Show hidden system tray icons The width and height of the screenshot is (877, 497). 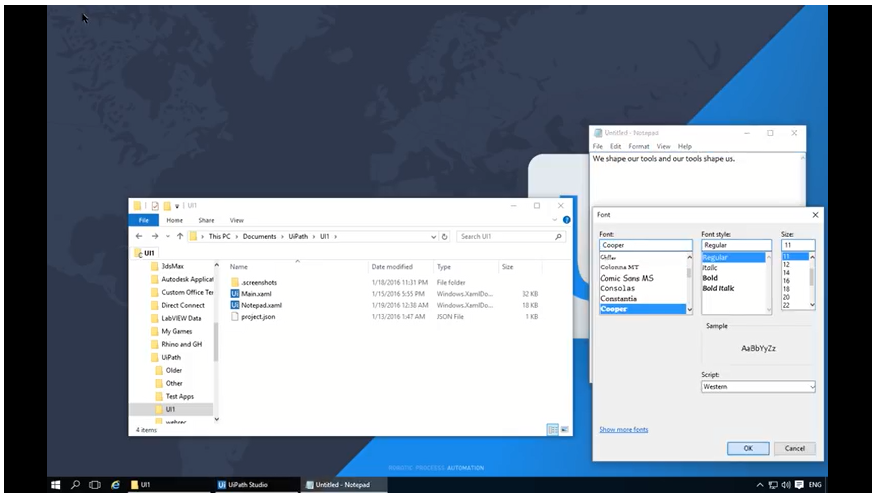point(760,485)
